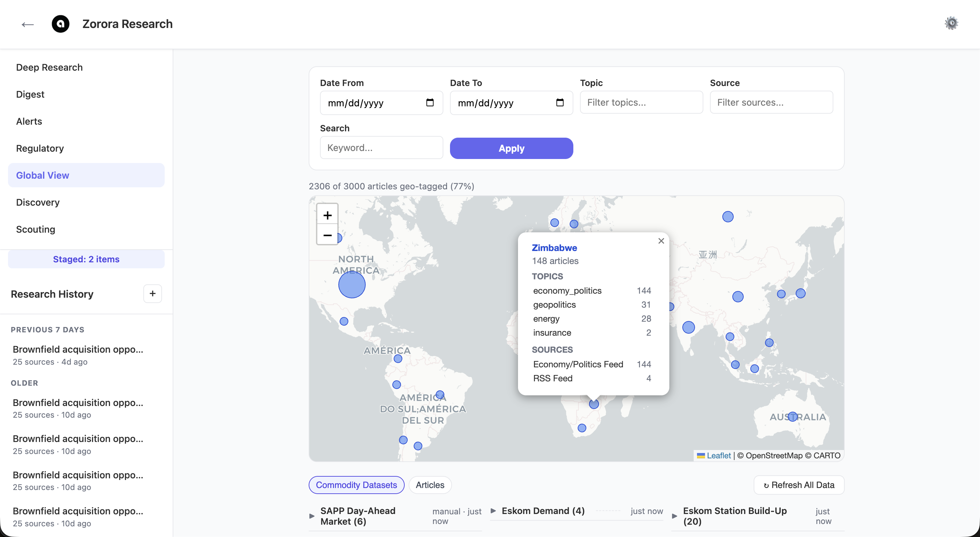Screen dimensions: 980x537
Task: Switch to the Regulatory section
Action: click(40, 148)
